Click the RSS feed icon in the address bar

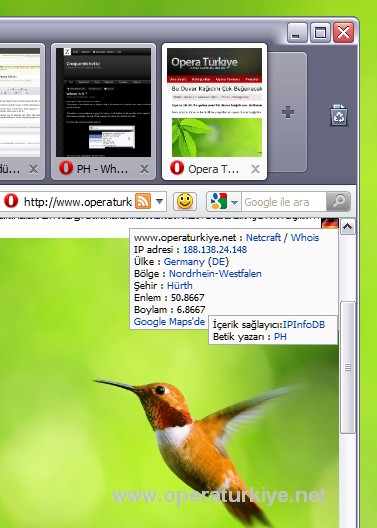pyautogui.click(x=143, y=201)
